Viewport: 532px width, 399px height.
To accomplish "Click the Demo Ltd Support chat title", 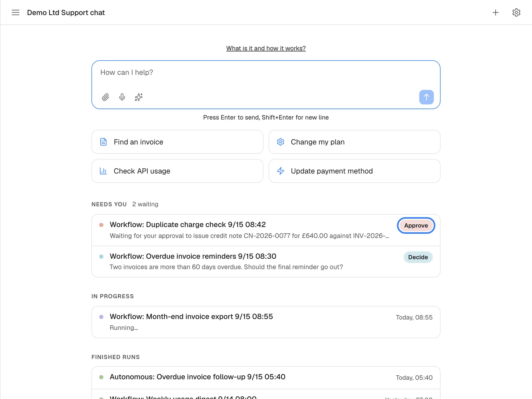I will pos(66,12).
